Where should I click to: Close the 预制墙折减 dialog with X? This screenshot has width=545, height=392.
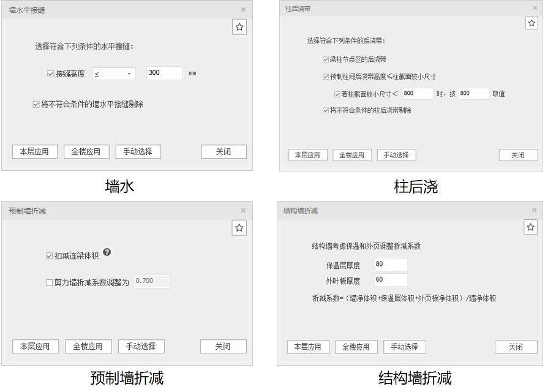tap(243, 211)
